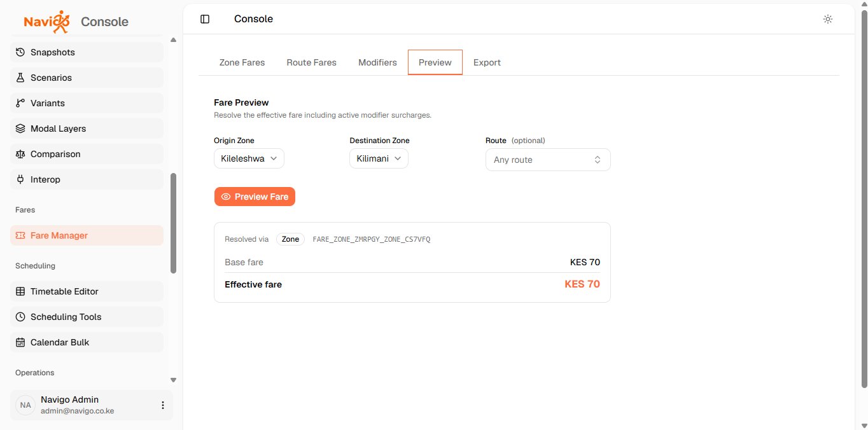Open the Origin Zone dropdown
The width and height of the screenshot is (868, 430).
coord(249,158)
